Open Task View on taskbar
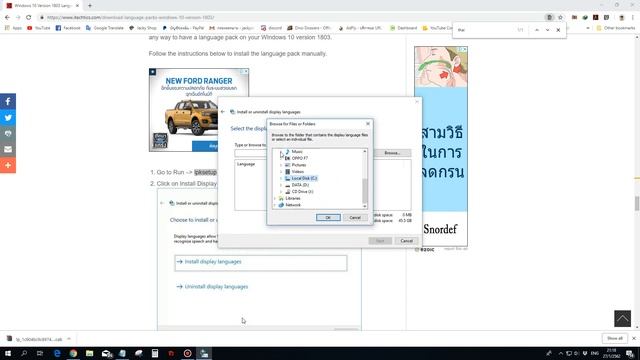The height and width of the screenshot is (360, 640). coord(40,353)
